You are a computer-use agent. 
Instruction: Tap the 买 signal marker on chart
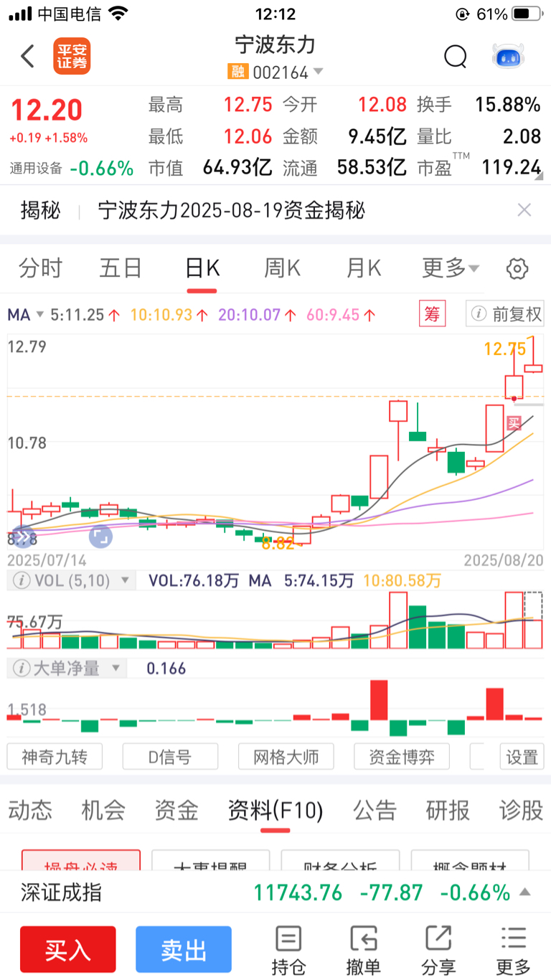point(514,423)
